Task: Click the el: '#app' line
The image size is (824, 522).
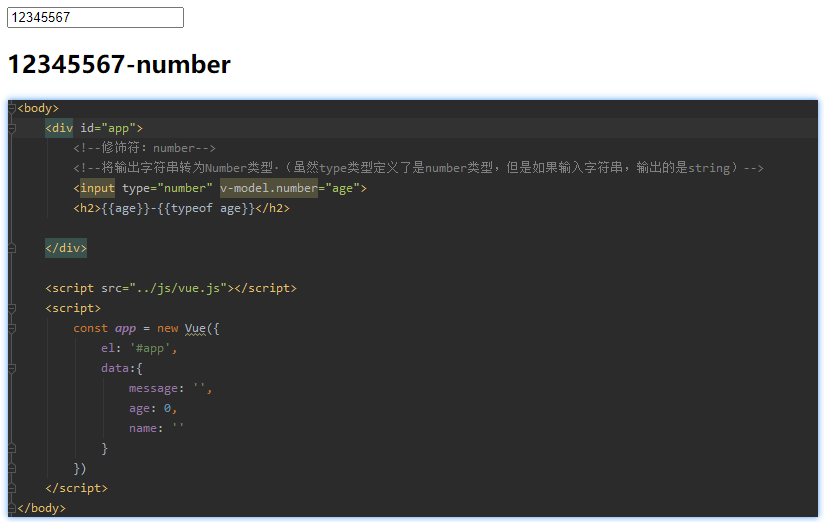Action: pyautogui.click(x=139, y=349)
